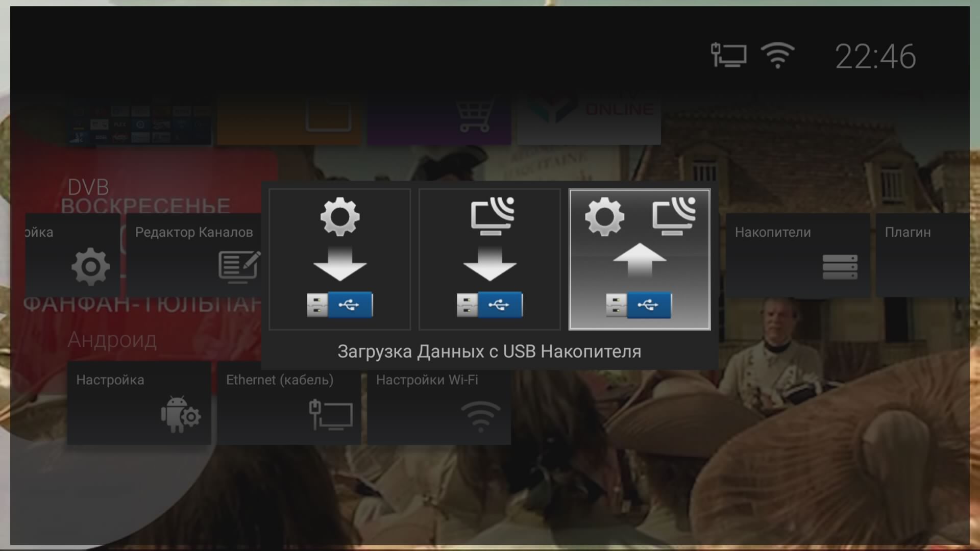Select the DVB section heading
Image resolution: width=980 pixels, height=551 pixels.
[x=88, y=187]
